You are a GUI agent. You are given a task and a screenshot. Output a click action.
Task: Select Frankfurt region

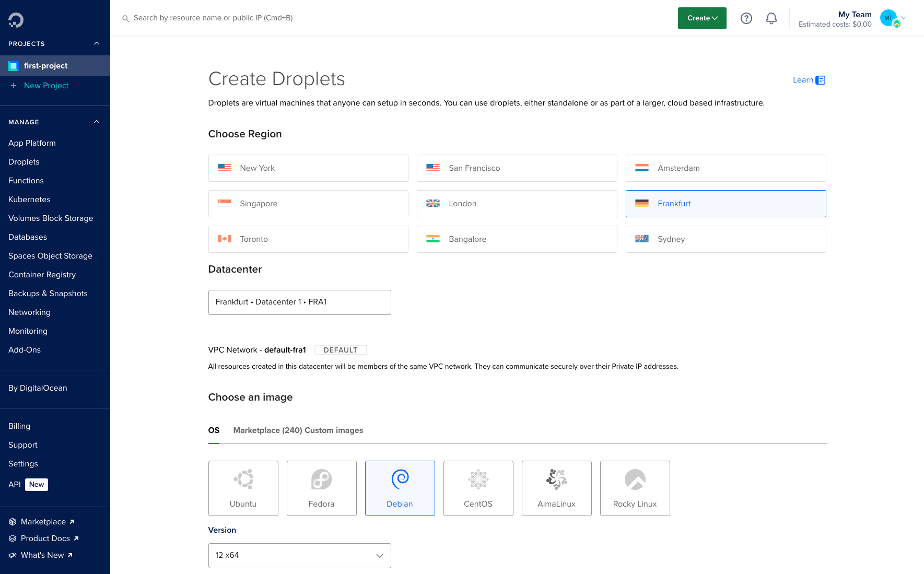click(x=726, y=204)
